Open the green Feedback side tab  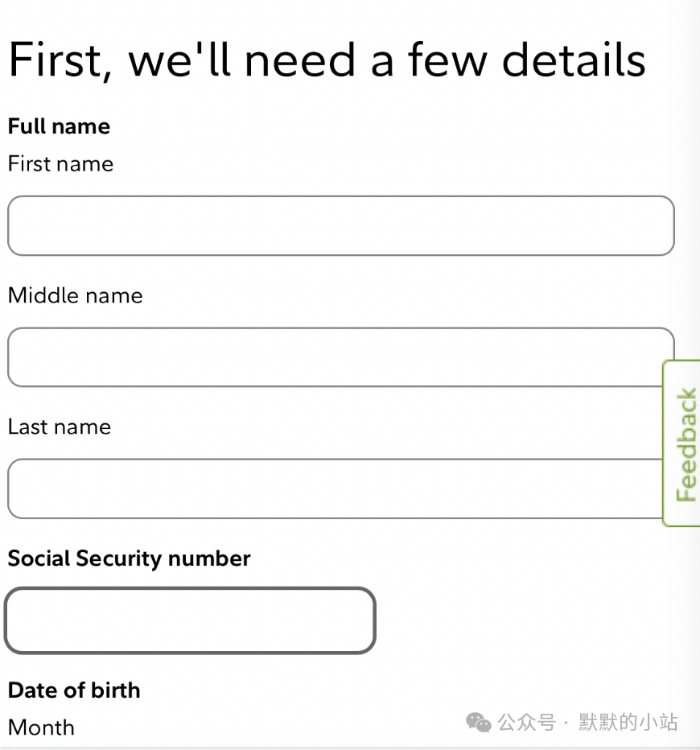pyautogui.click(x=681, y=443)
